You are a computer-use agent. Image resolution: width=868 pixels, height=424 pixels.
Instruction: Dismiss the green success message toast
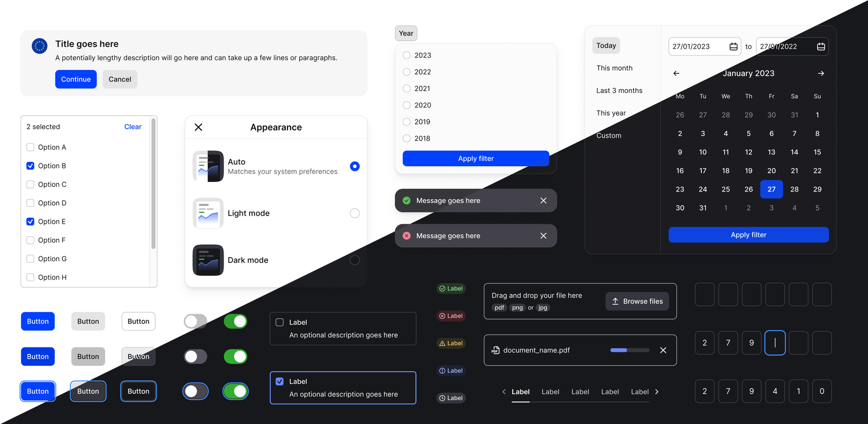coord(544,201)
